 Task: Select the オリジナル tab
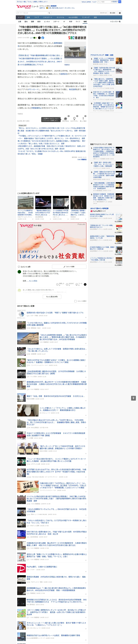click(x=60, y=17)
